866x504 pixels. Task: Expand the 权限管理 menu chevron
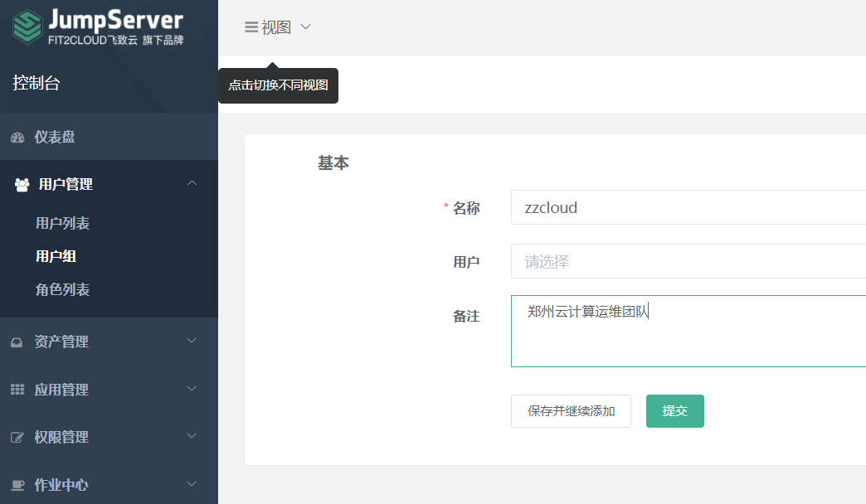tap(192, 436)
